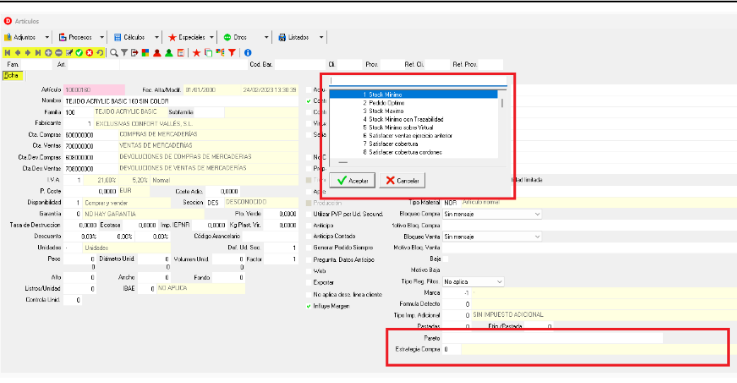Toggle Pregunta Datos Anticipo checkbox
Screen dimensions: 737x383
[x=309, y=259]
